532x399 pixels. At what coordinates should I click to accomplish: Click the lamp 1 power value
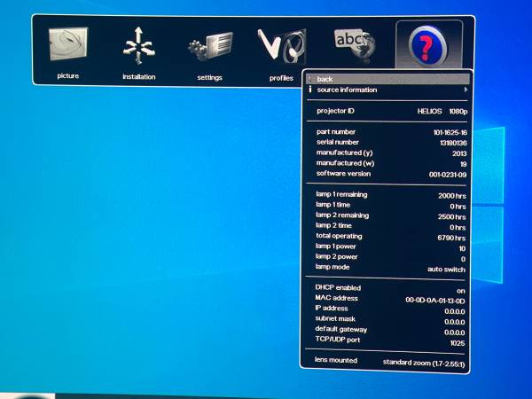461,247
